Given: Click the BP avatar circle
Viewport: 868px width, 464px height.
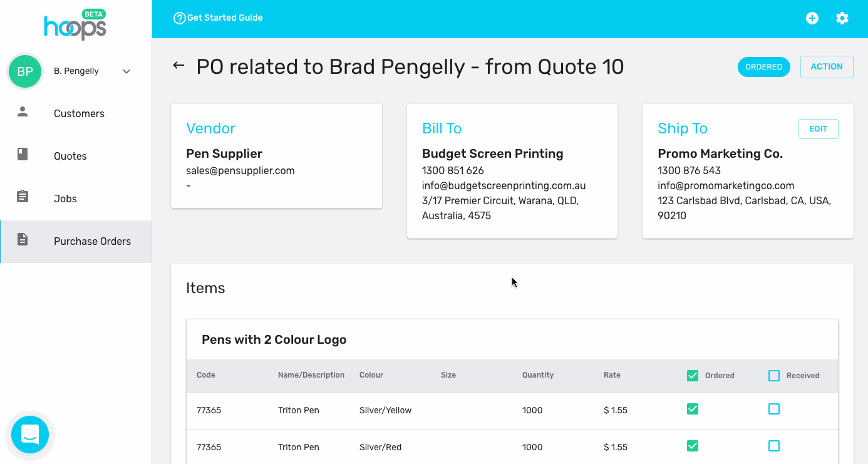Looking at the screenshot, I should (25, 71).
